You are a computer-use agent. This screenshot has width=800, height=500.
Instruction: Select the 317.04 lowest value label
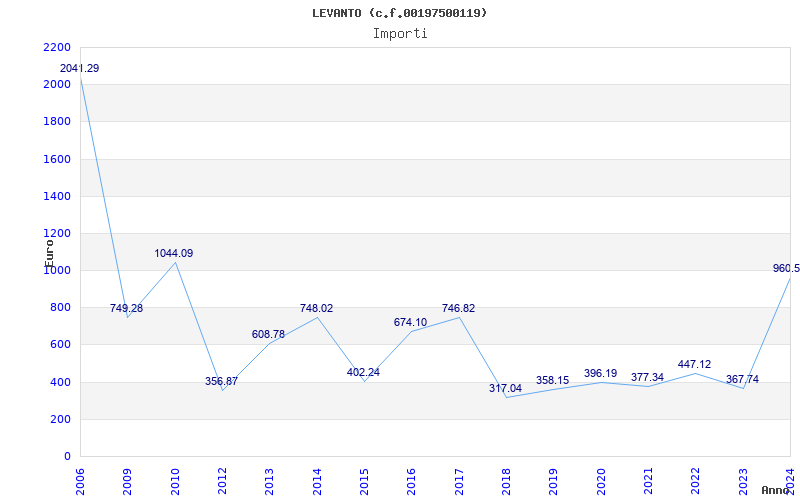click(505, 389)
